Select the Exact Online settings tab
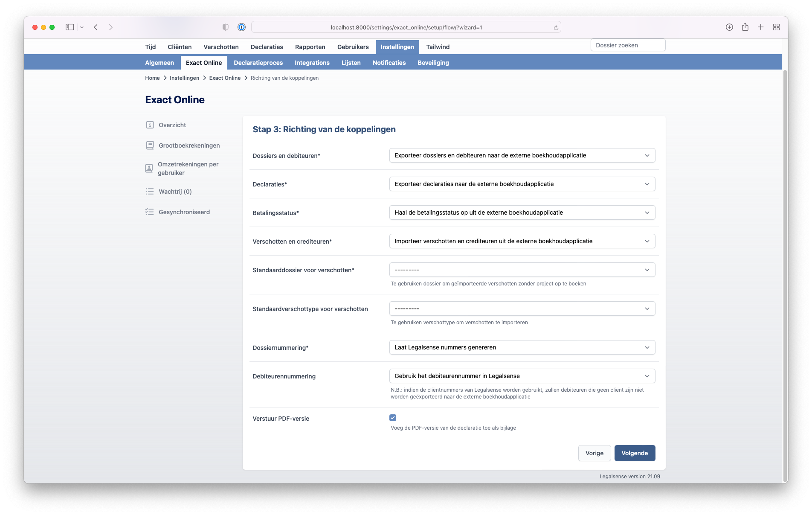This screenshot has height=515, width=812. click(x=204, y=63)
